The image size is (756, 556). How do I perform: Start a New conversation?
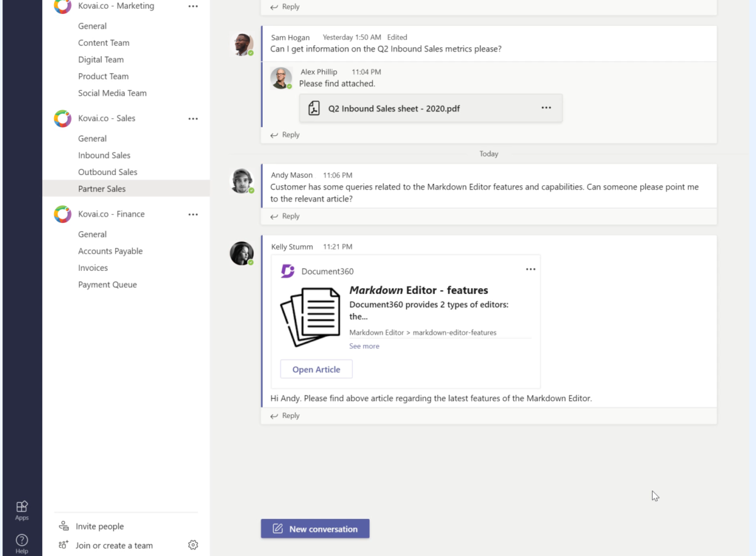click(x=315, y=528)
